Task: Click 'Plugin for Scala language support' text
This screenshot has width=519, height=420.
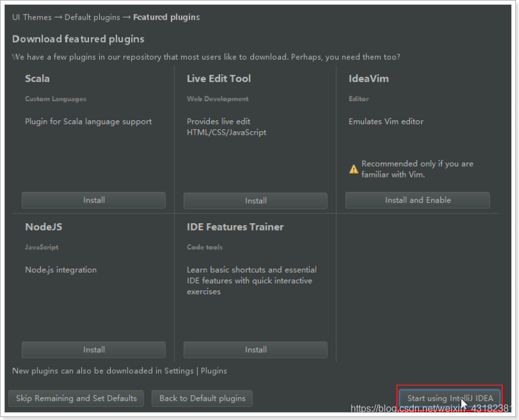Action: click(x=88, y=122)
